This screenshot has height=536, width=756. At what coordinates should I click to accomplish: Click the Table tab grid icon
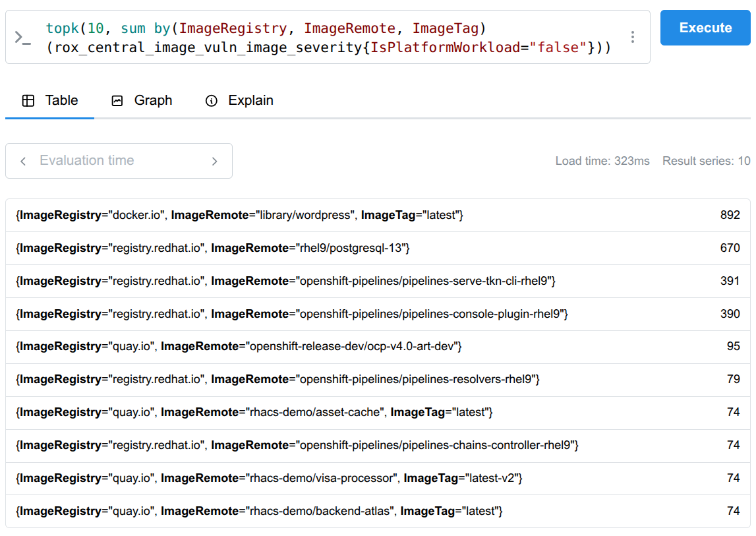tap(28, 101)
